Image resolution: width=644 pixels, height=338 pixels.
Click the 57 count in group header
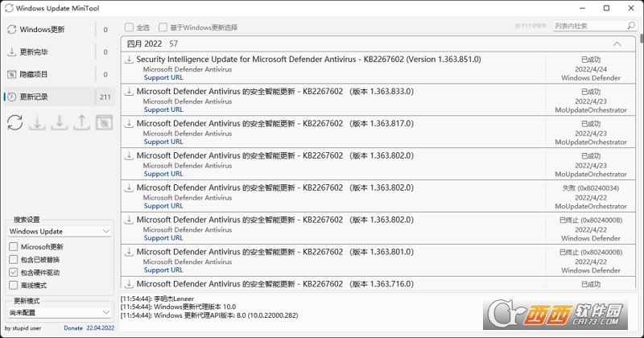(173, 44)
